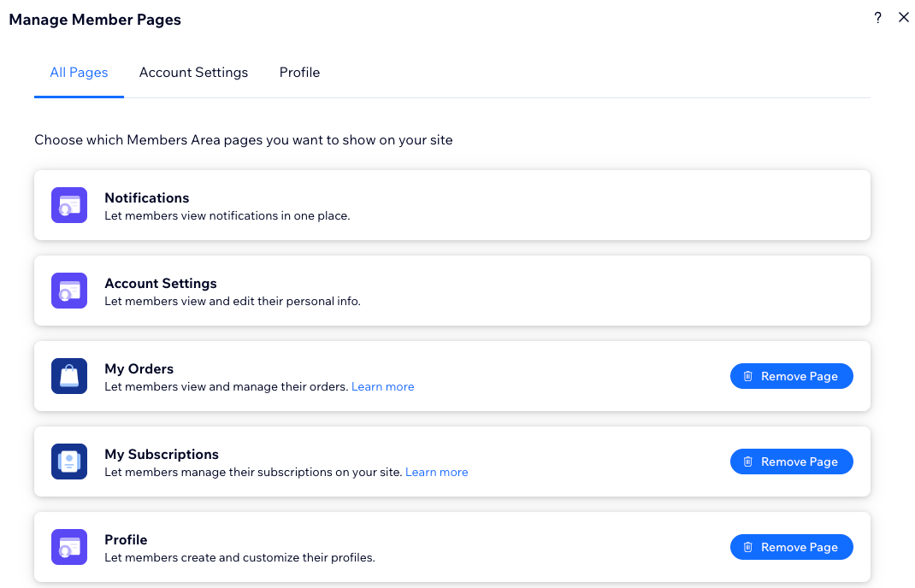Click the My Subscriptions page icon
The height and width of the screenshot is (588, 915).
pos(69,462)
